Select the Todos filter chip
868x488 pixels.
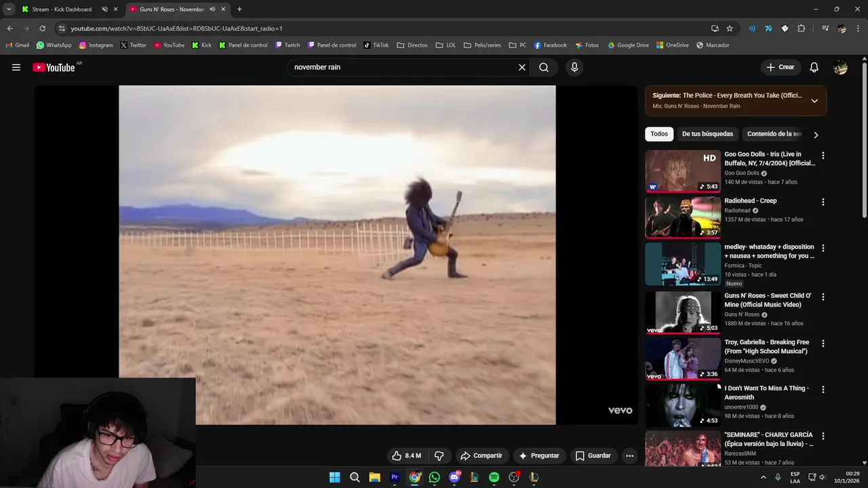point(659,134)
